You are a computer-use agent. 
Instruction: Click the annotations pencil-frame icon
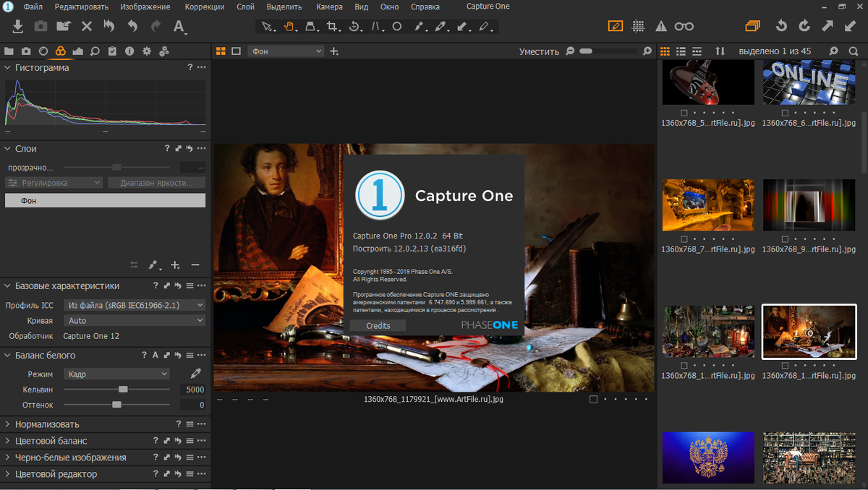616,26
